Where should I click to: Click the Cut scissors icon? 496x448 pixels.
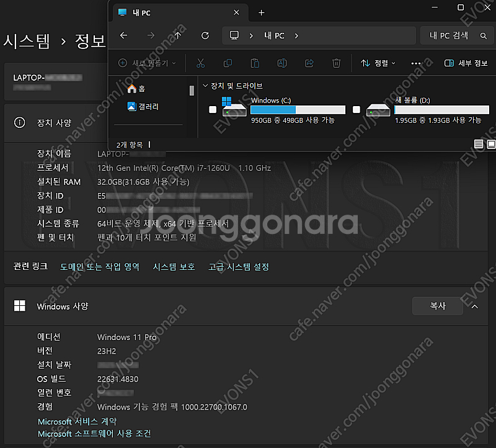(200, 63)
